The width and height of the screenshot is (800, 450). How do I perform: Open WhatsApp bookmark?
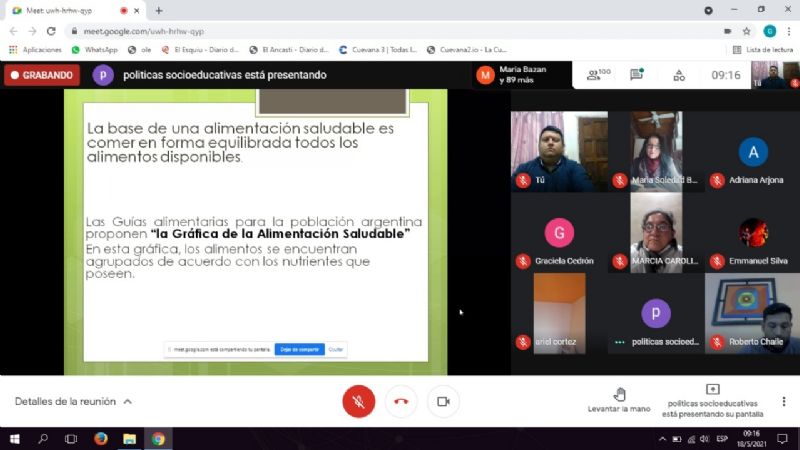(95, 49)
